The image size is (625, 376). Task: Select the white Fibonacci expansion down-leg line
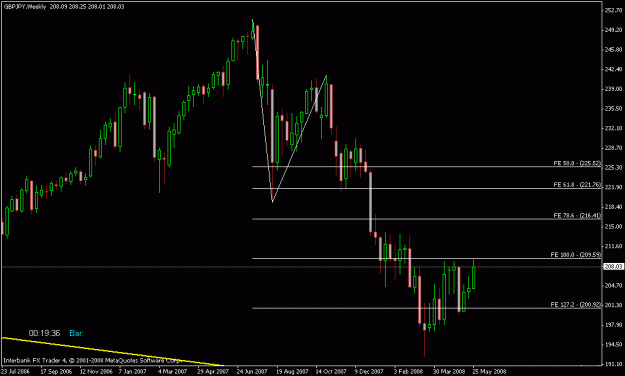click(262, 110)
